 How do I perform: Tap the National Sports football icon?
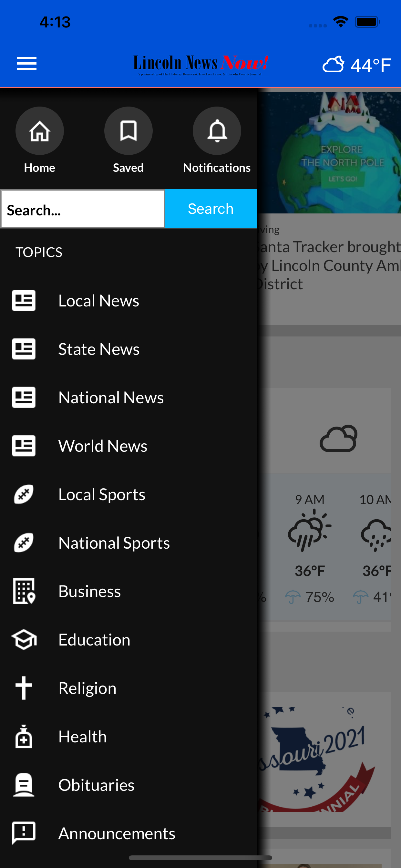24,543
